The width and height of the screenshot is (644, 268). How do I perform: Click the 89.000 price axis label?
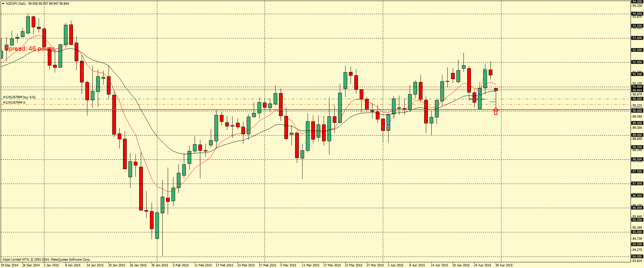[637, 135]
